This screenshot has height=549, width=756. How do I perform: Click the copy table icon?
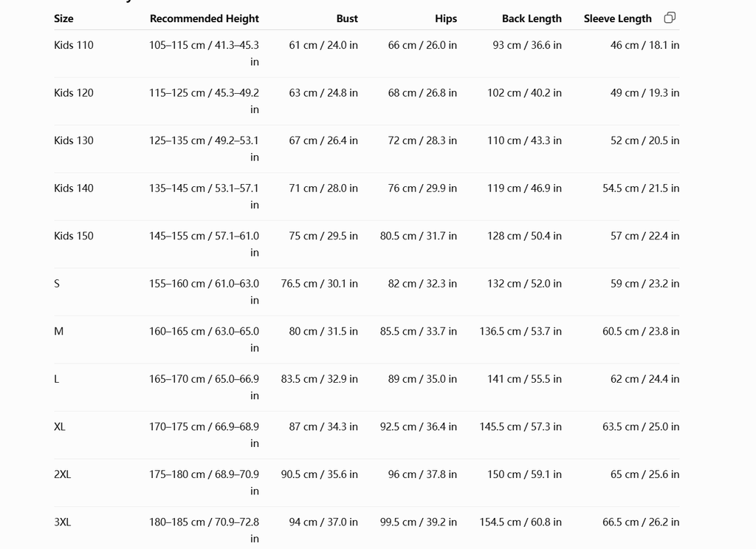(670, 18)
